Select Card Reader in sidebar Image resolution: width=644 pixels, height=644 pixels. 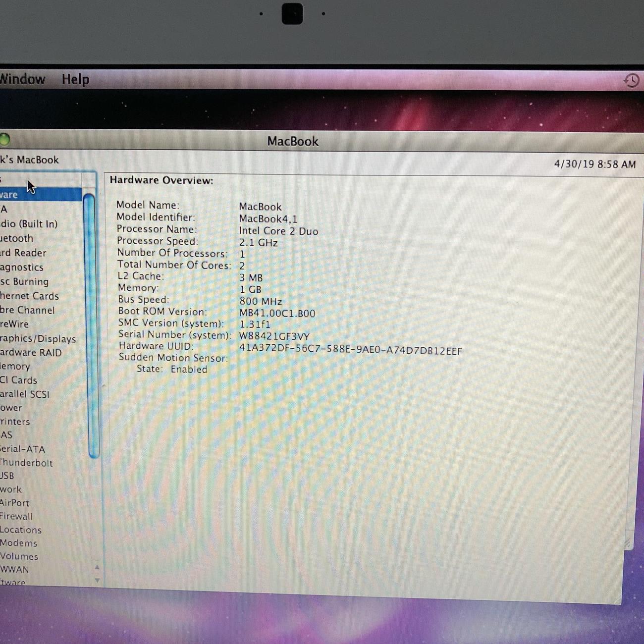pyautogui.click(x=23, y=253)
